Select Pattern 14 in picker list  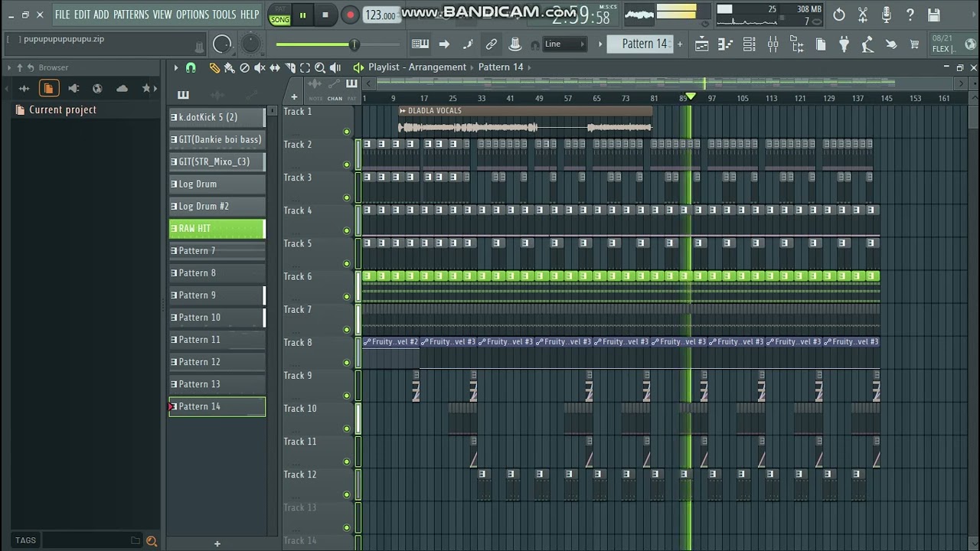click(x=217, y=406)
